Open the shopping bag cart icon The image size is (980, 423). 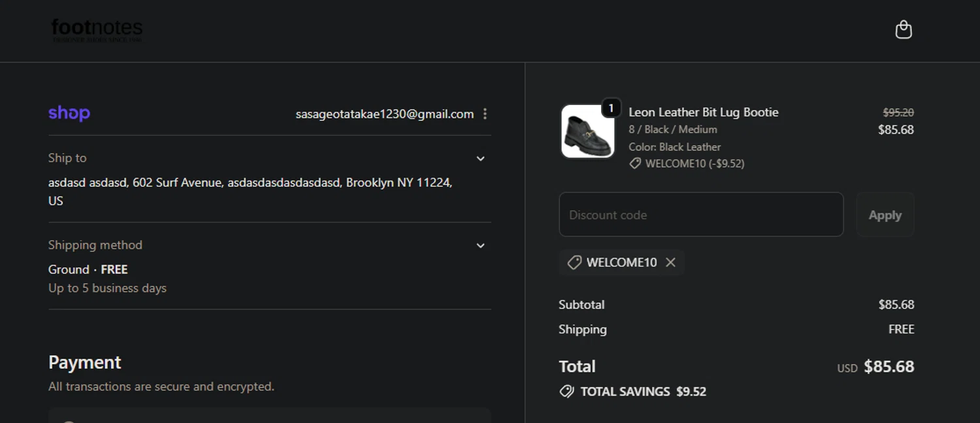coord(904,29)
